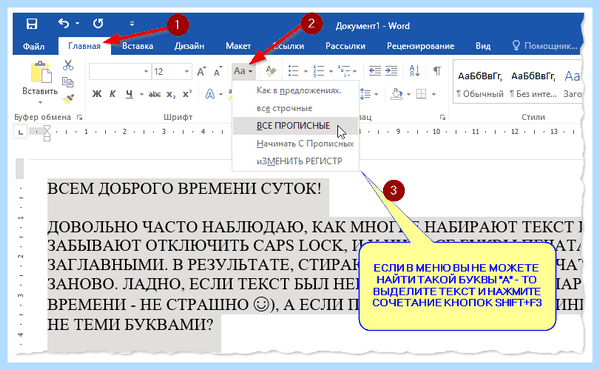Click the text 'ВСЕМ ДОБРОГО ВРЕМЕНИ СУТОК!'

[x=184, y=189]
